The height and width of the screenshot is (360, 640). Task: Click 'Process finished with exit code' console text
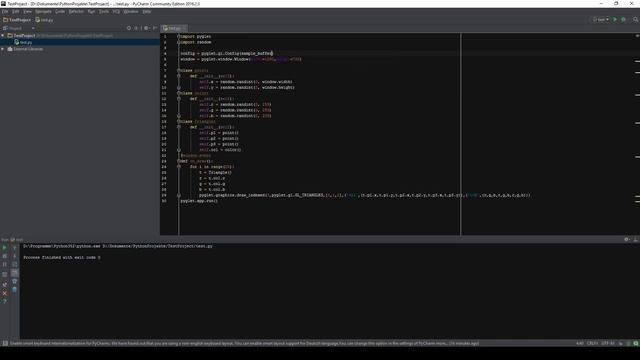62,258
